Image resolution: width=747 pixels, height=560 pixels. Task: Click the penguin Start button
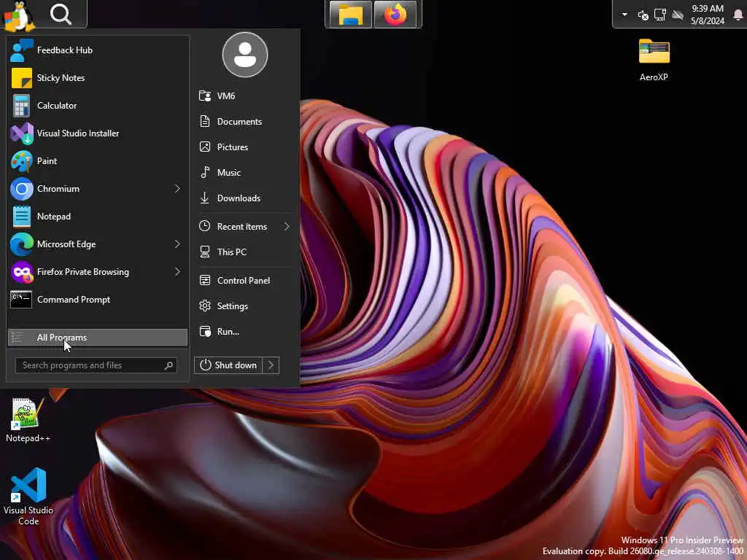19,16
